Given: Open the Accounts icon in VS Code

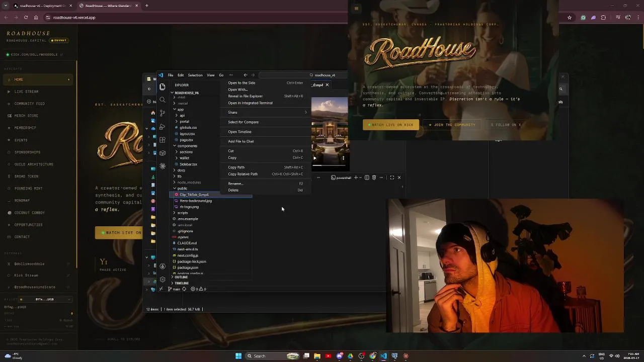Looking at the screenshot, I should click(163, 266).
